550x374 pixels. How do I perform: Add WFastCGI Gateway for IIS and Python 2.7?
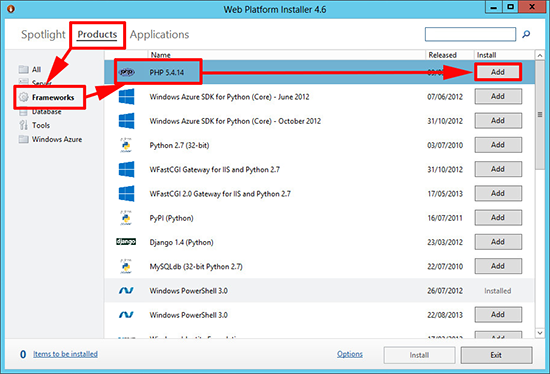[x=498, y=169]
